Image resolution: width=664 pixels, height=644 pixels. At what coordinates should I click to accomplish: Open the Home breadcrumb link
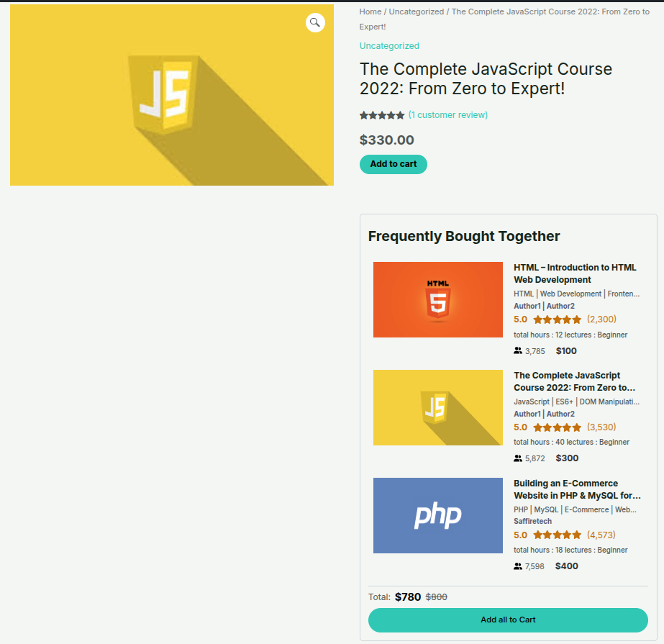pos(370,12)
